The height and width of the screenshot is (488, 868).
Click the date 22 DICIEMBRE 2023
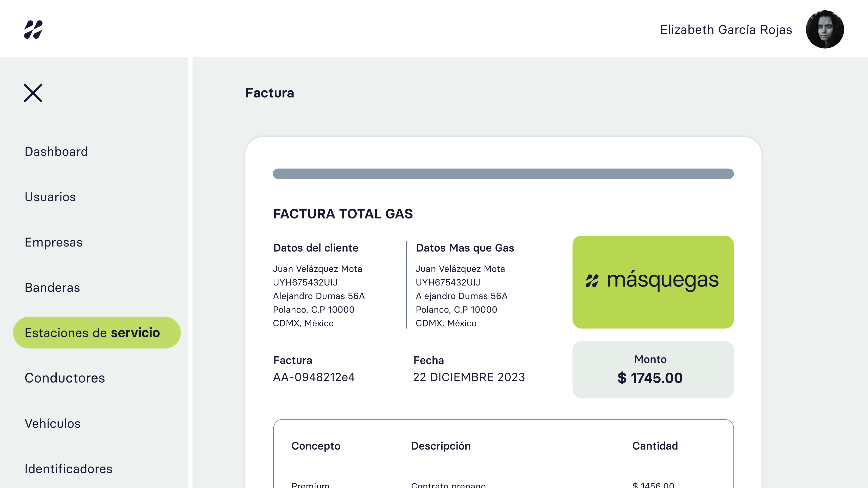[x=469, y=377]
